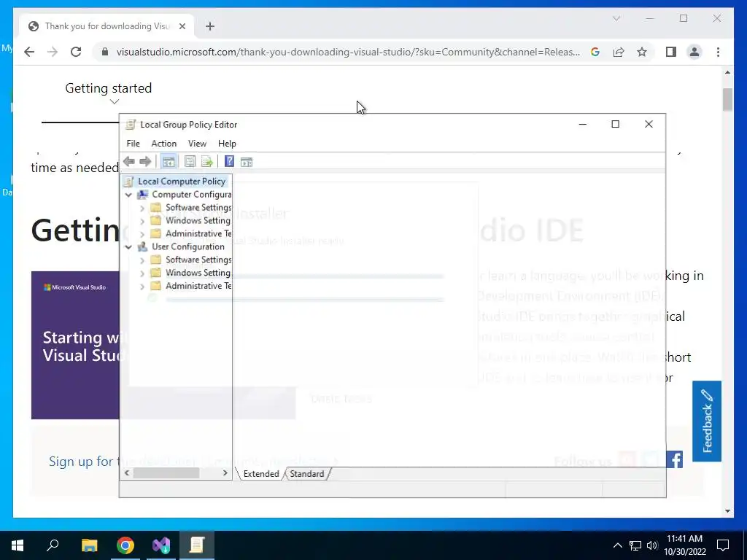
Task: Click the tree pane scroll-right arrow
Action: 225,472
